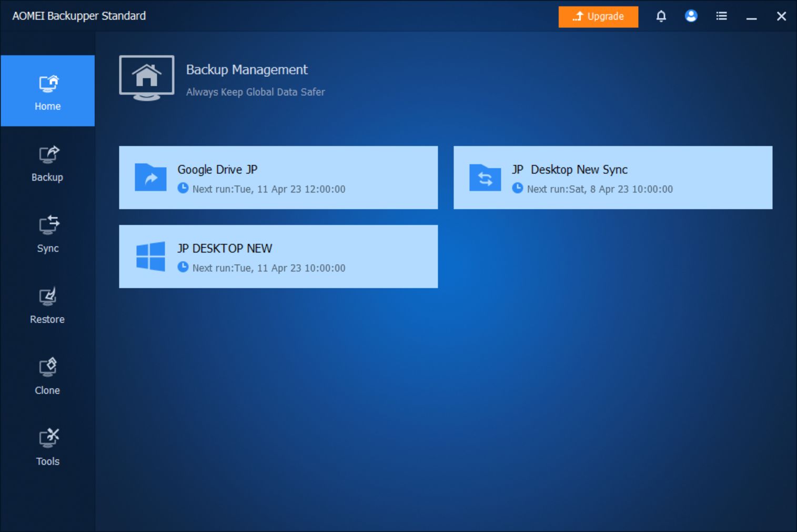
Task: Open the Home section in sidebar
Action: click(x=47, y=91)
